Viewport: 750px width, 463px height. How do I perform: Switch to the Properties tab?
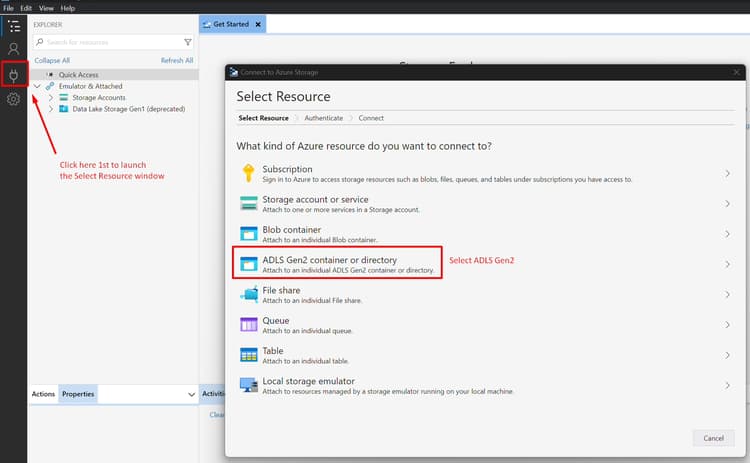click(x=78, y=394)
